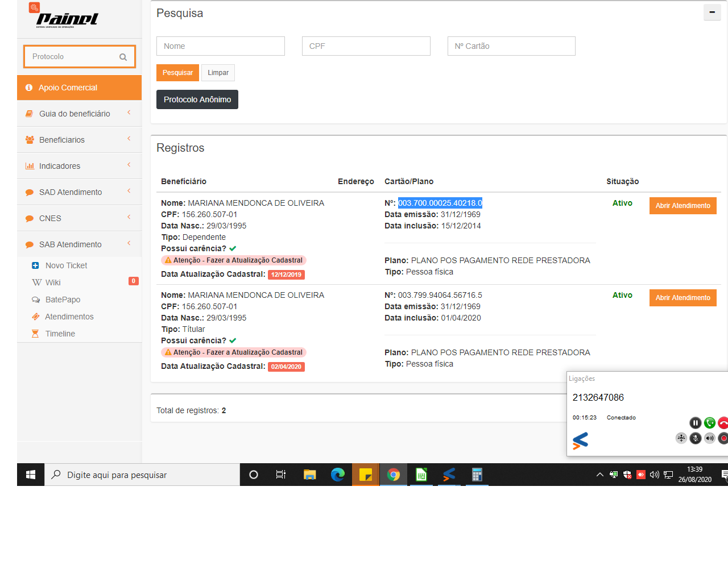Click the Pesquisar button
This screenshot has height=582, width=728.
[x=177, y=73]
